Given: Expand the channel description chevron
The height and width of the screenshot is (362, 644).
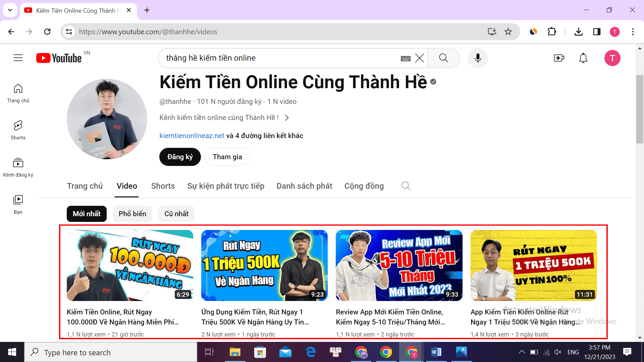Looking at the screenshot, I should coord(287,118).
